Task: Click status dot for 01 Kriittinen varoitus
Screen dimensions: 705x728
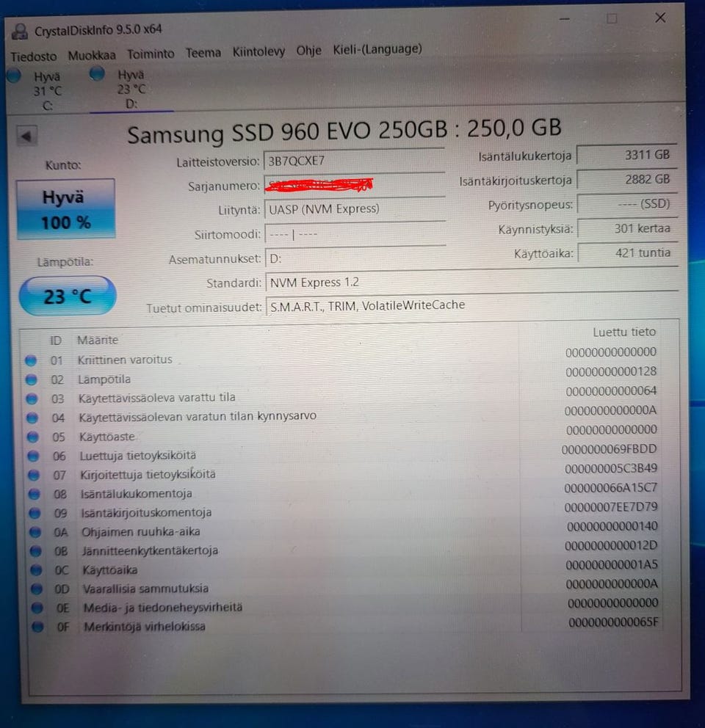Action: (x=31, y=360)
